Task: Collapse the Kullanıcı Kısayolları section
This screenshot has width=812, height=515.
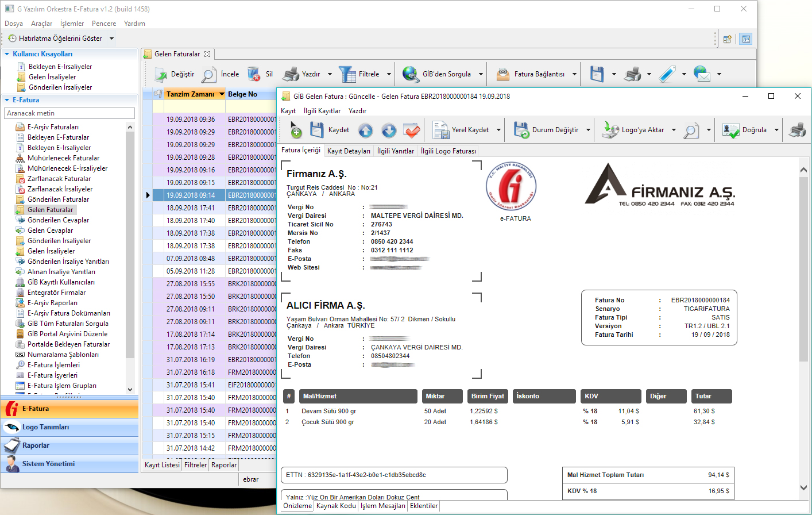Action: click(x=7, y=54)
